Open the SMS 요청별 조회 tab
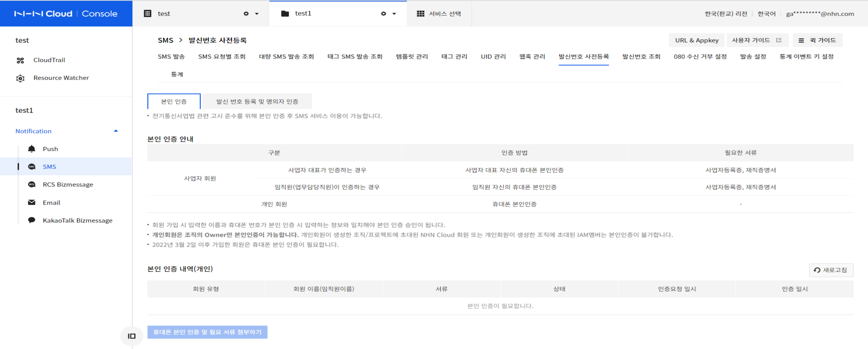Screen dimensions: 868x349 coord(222,56)
